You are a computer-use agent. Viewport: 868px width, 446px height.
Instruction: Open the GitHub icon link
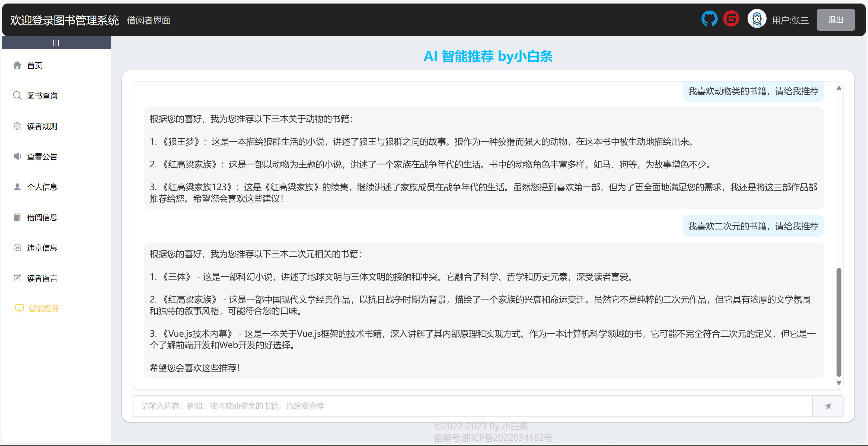coord(709,19)
